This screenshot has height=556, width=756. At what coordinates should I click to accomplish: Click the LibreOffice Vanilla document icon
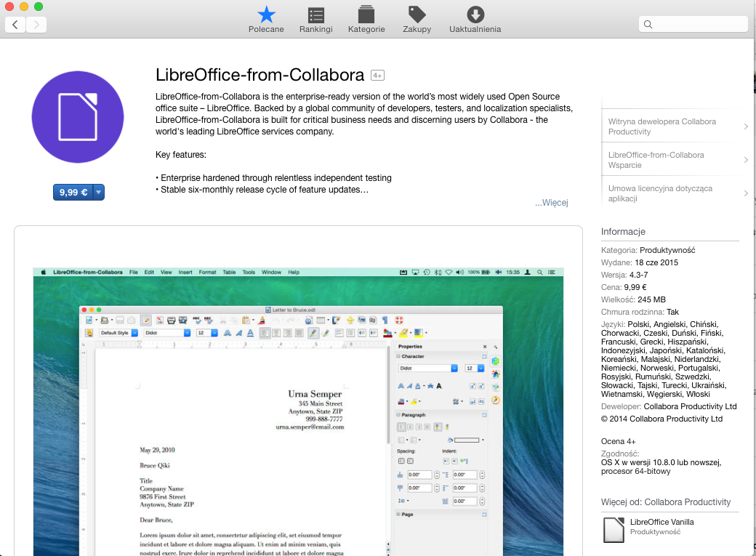point(614,530)
